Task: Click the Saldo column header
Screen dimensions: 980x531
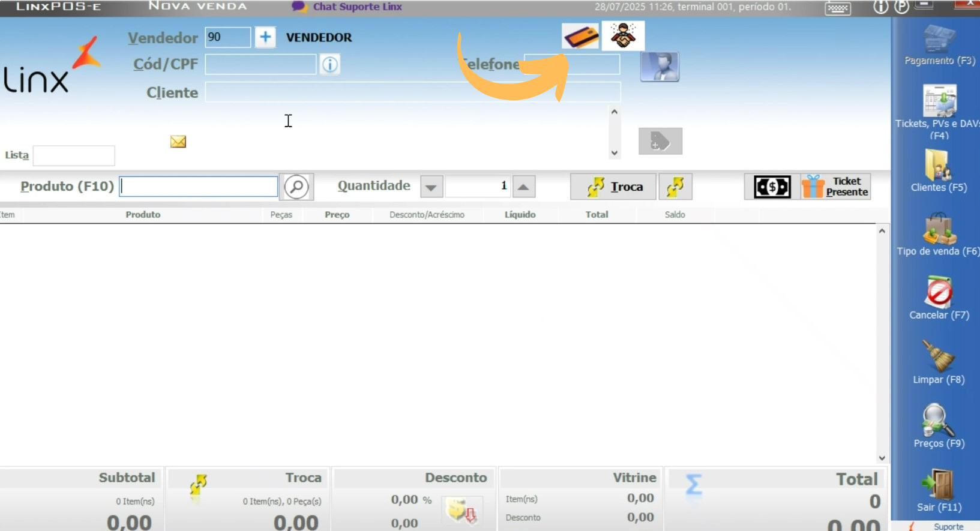Action: click(675, 215)
